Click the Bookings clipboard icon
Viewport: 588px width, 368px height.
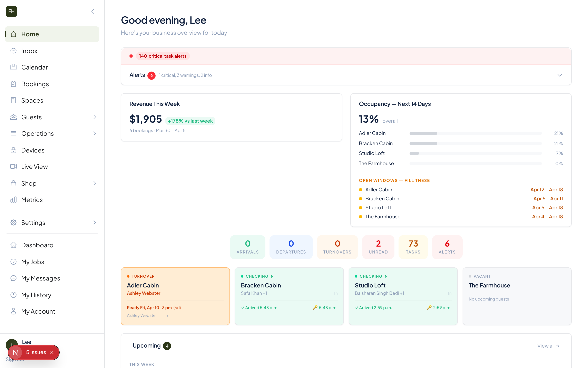tap(14, 84)
